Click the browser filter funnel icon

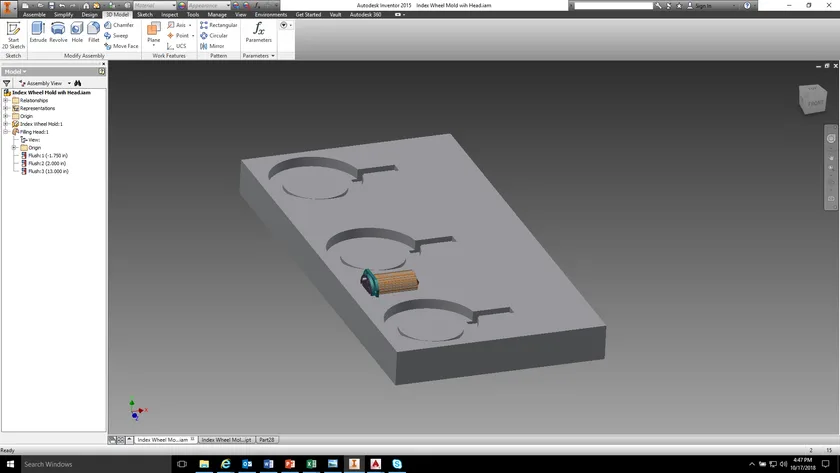[x=6, y=83]
